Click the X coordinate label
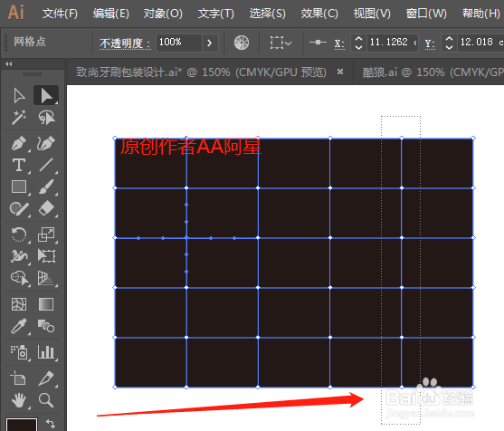504x431 pixels. pyautogui.click(x=339, y=43)
